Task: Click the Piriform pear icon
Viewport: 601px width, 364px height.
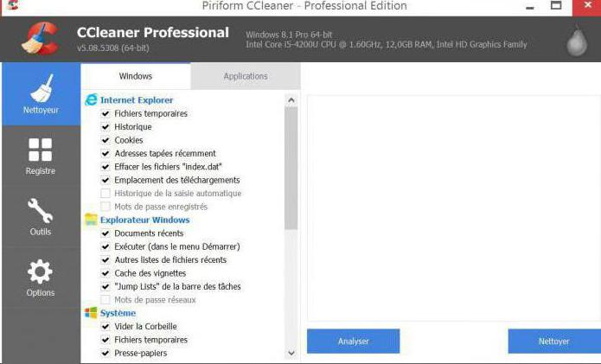Action: 577,41
